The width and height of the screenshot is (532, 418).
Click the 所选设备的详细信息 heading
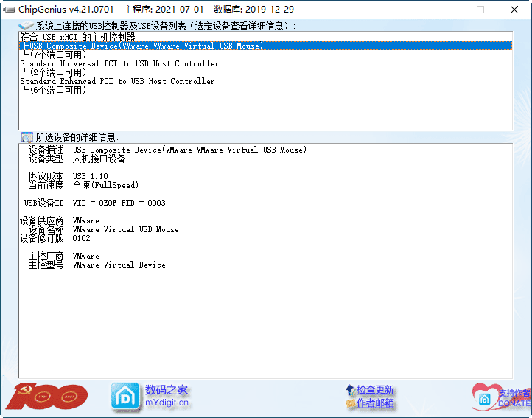(77, 137)
